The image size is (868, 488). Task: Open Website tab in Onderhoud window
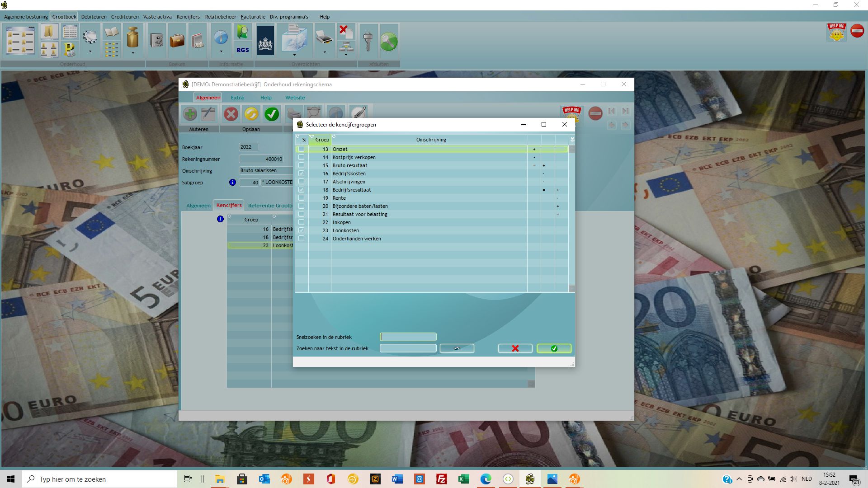tap(295, 98)
